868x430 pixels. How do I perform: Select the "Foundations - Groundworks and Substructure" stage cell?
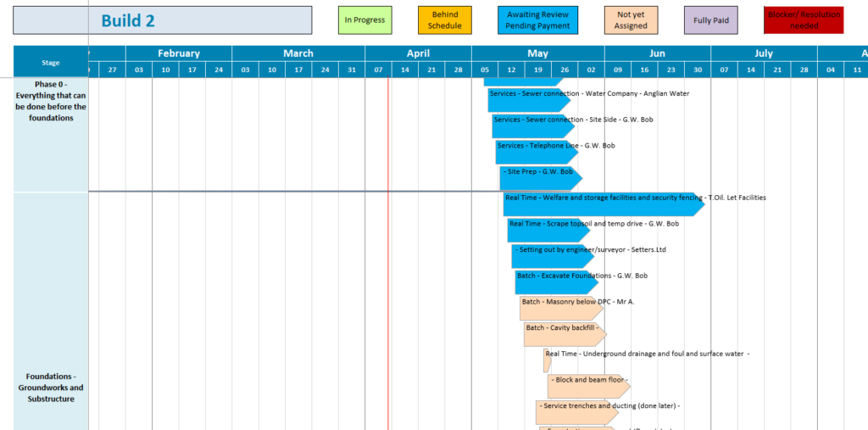(x=51, y=388)
